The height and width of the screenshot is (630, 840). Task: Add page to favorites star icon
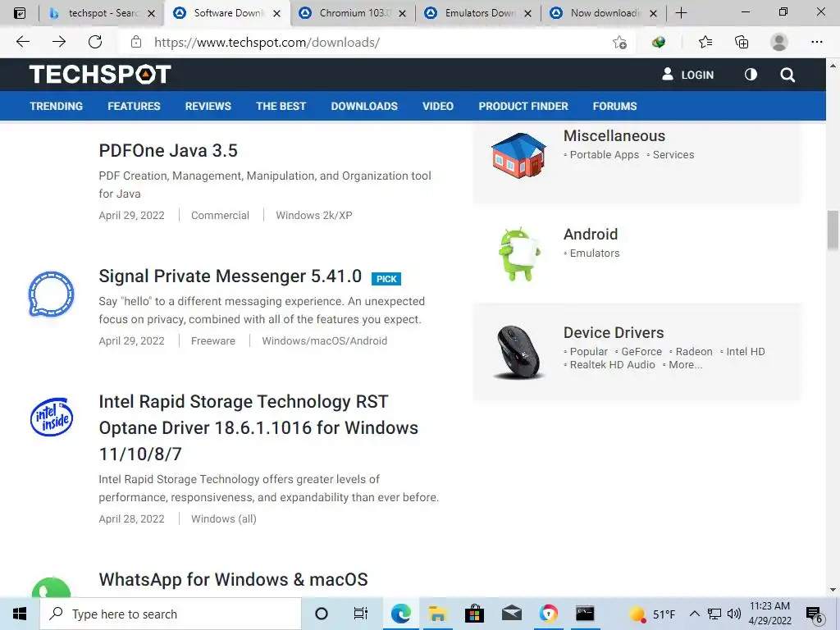tap(619, 43)
